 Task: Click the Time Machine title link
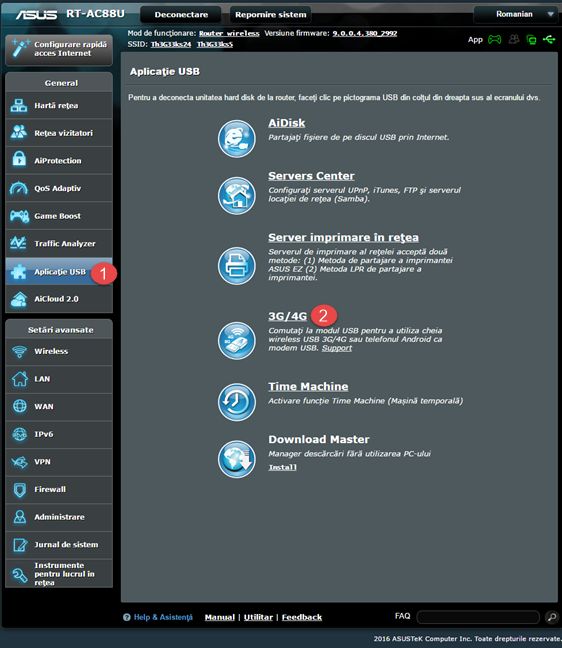pos(308,387)
